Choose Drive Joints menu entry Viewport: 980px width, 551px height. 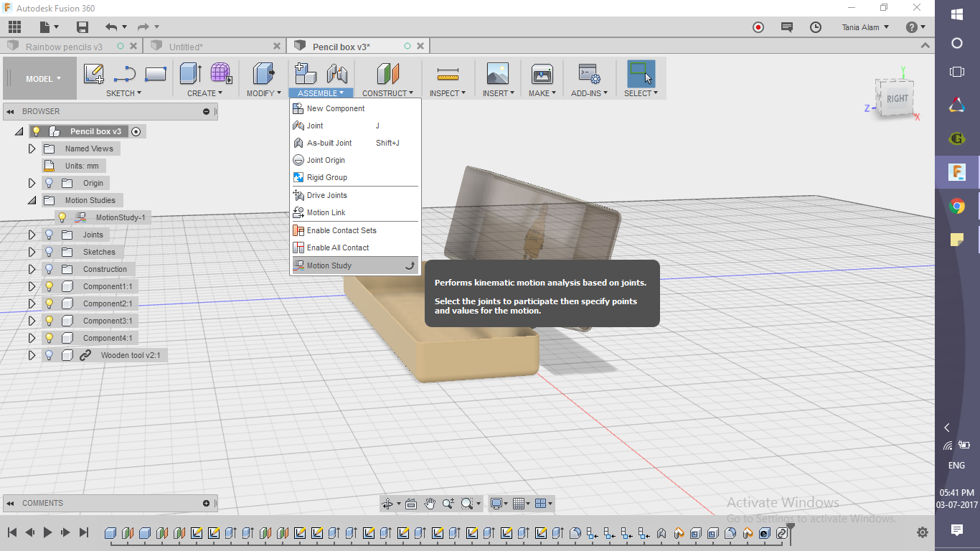tap(355, 195)
